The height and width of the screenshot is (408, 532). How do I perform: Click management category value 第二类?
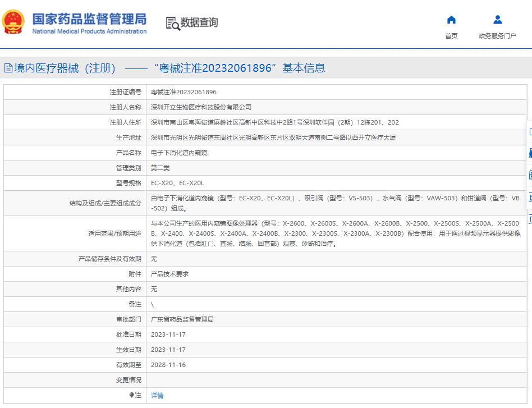(x=160, y=168)
